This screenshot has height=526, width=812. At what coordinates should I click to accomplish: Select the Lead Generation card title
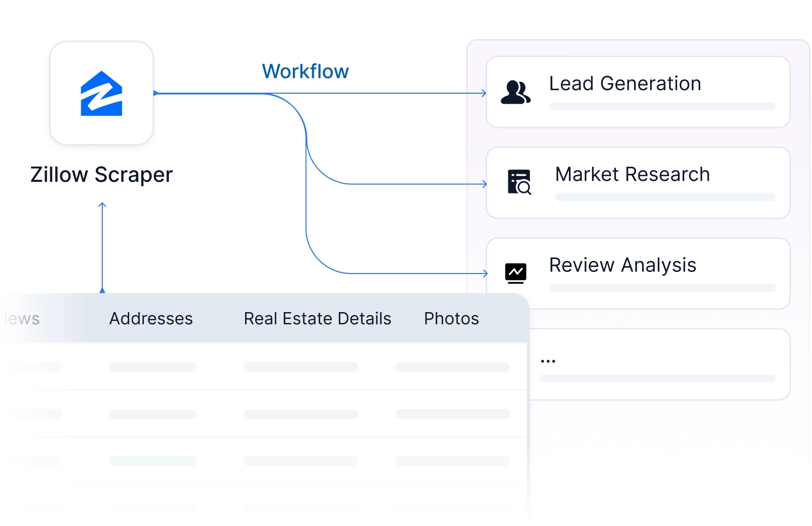click(x=625, y=84)
